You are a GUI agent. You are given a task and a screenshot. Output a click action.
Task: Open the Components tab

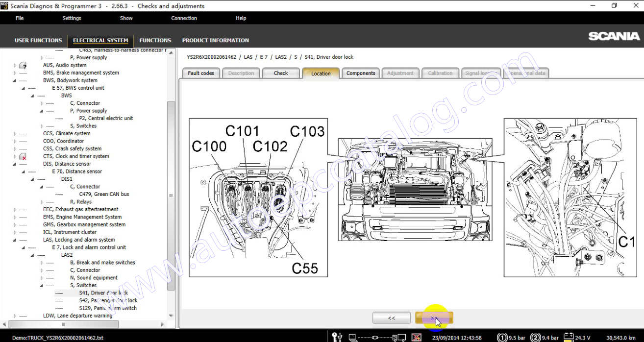point(361,73)
